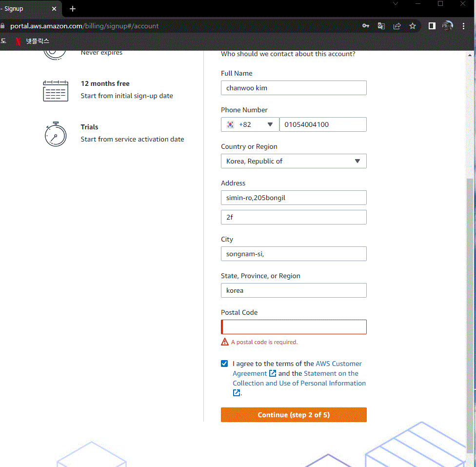Click external link icon after Agreement
The width and height of the screenshot is (476, 467).
tap(272, 373)
